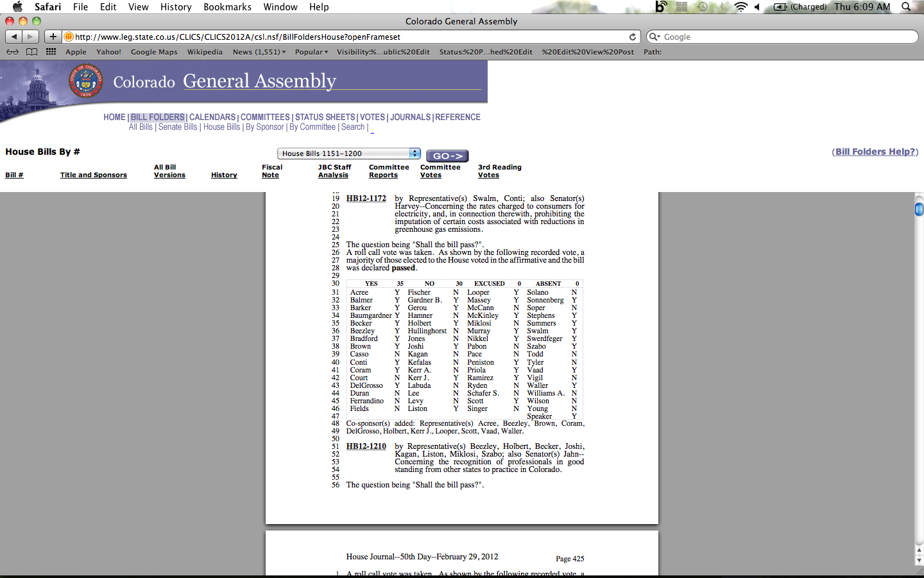Open the Reading List glasses icon
924x578 pixels.
coord(12,52)
